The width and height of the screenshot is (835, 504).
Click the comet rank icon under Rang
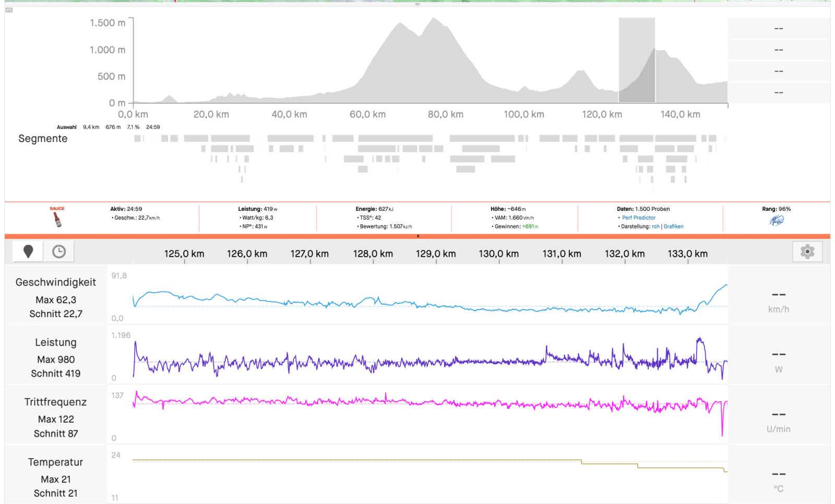tap(777, 220)
